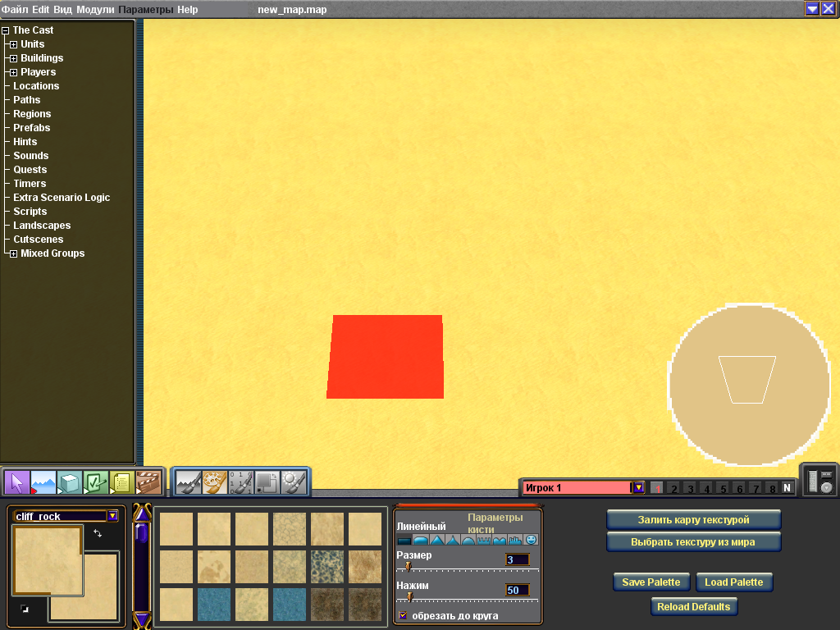The height and width of the screenshot is (630, 840).
Task: Open the Help menu
Action: coord(188,10)
